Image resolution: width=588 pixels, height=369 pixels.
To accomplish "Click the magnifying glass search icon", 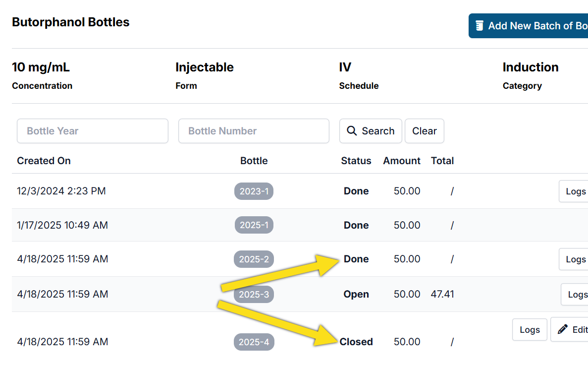I will 352,131.
